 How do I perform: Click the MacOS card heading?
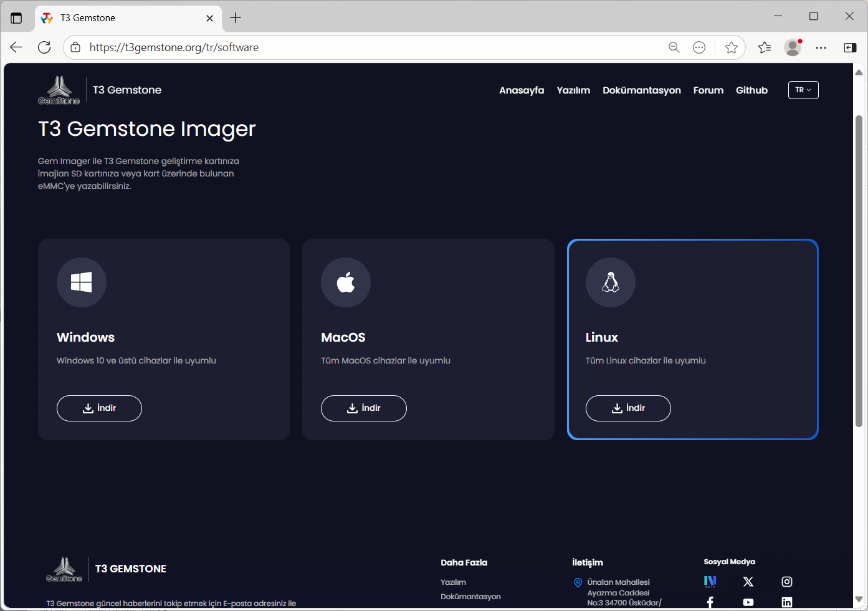click(x=343, y=337)
